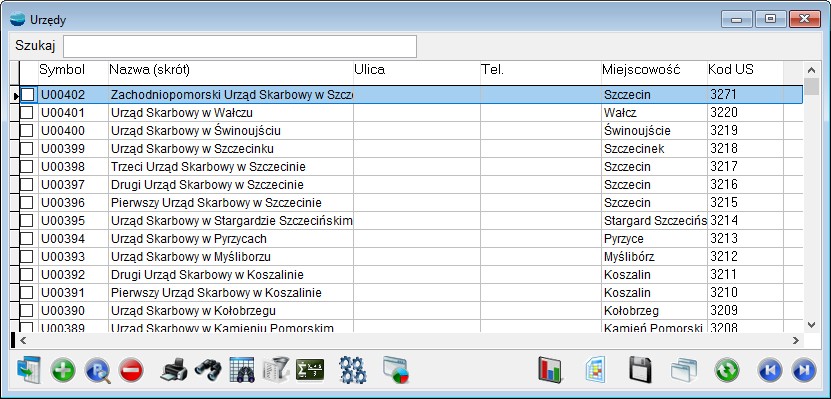This screenshot has height=399, width=831.
Task: Click vertical scrollbar up arrow
Action: point(811,70)
